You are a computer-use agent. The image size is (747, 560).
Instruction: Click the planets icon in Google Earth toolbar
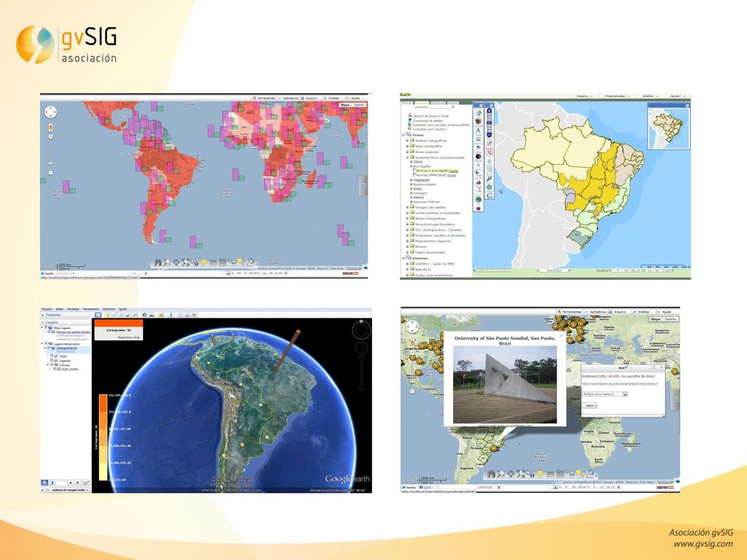pos(161,315)
